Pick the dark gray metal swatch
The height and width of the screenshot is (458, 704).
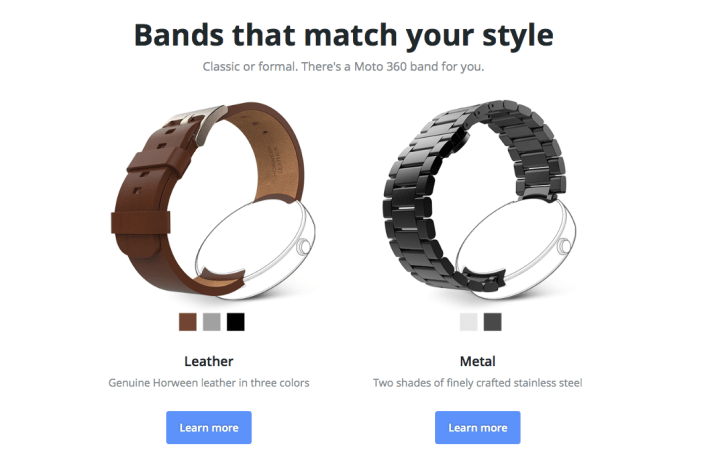click(x=493, y=322)
